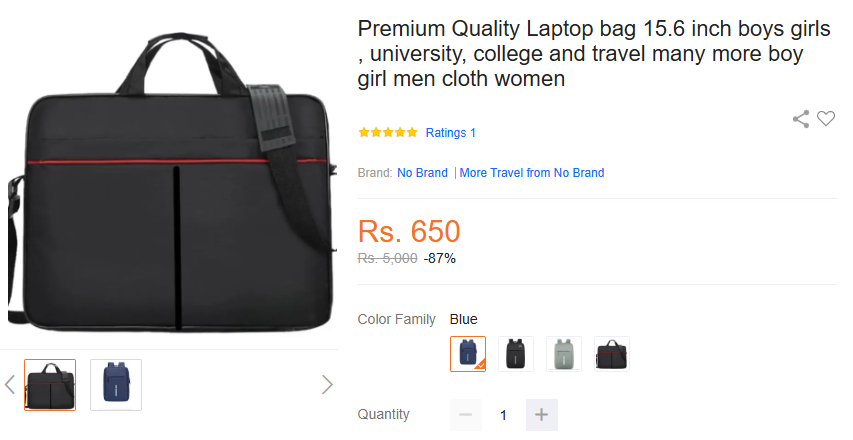Choose the grey backpack color option
The height and width of the screenshot is (440, 853).
point(564,354)
